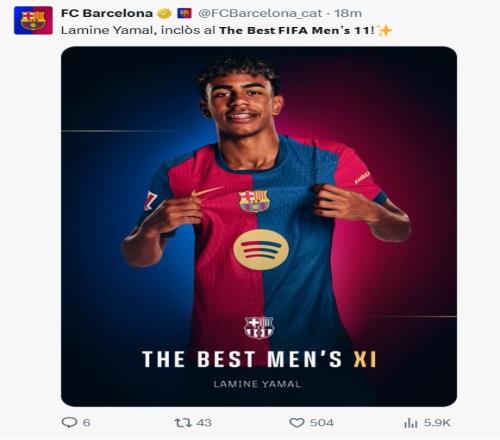Open view analytics bar-chart icon

coord(411,423)
